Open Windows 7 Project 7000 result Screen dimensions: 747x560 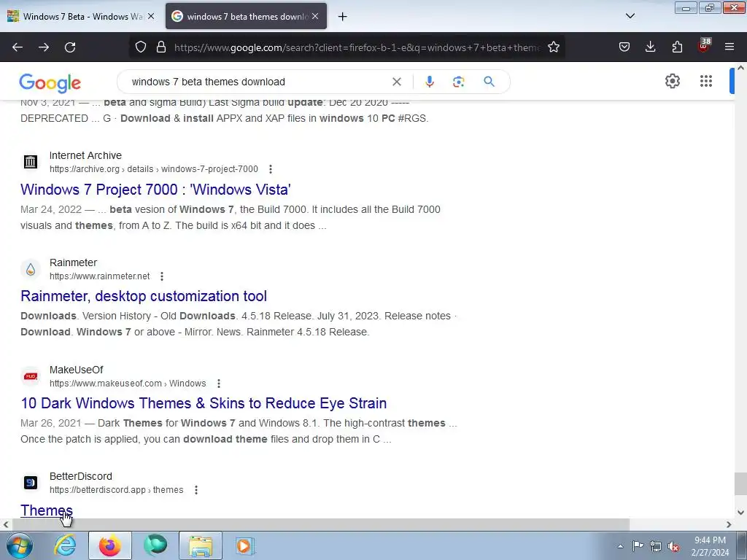click(x=156, y=190)
